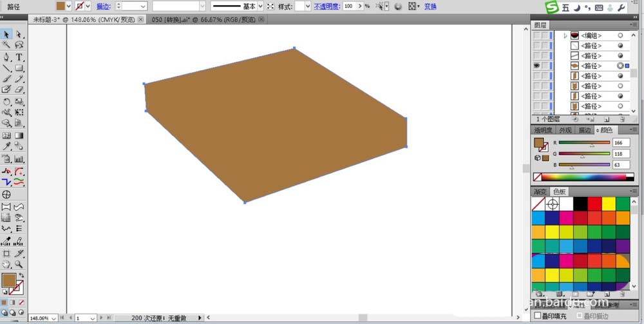Image resolution: width=644 pixels, height=324 pixels.
Task: Open stroke color dropdown in control bar
Action: pyautogui.click(x=88, y=6)
